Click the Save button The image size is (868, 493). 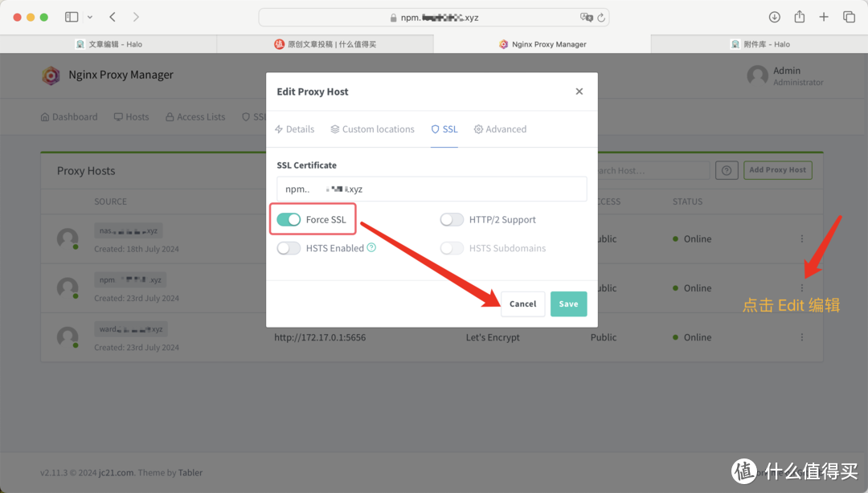568,304
